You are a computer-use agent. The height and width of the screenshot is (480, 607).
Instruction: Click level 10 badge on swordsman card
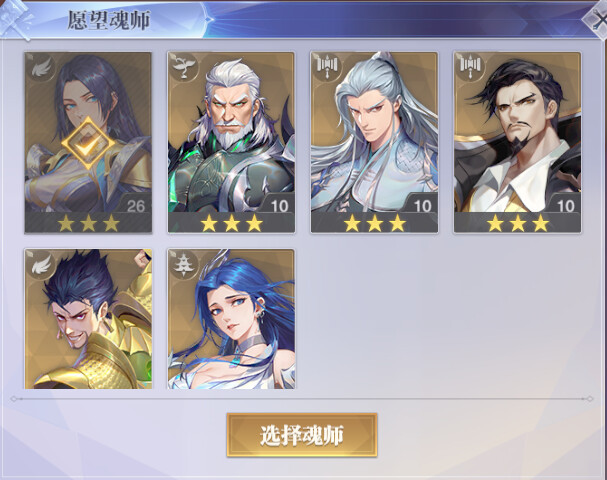423,206
